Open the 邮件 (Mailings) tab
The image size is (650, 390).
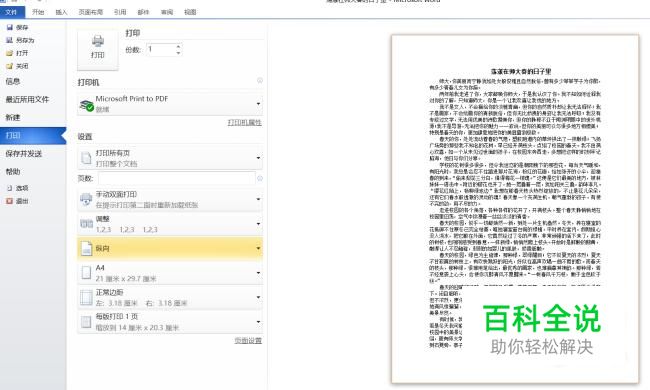tap(143, 12)
